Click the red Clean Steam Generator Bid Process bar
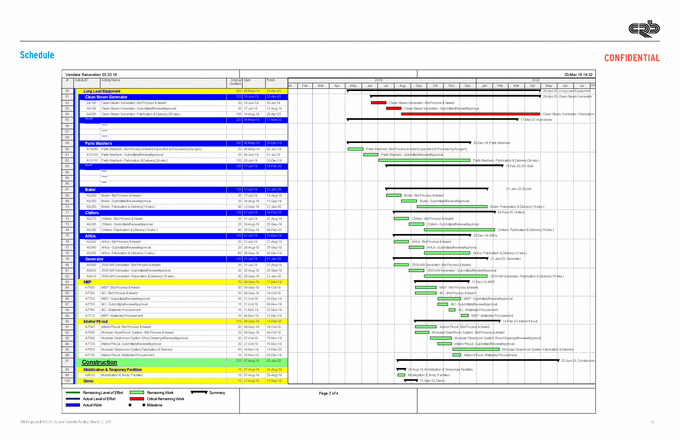This screenshot has height=440, width=680. pos(379,103)
